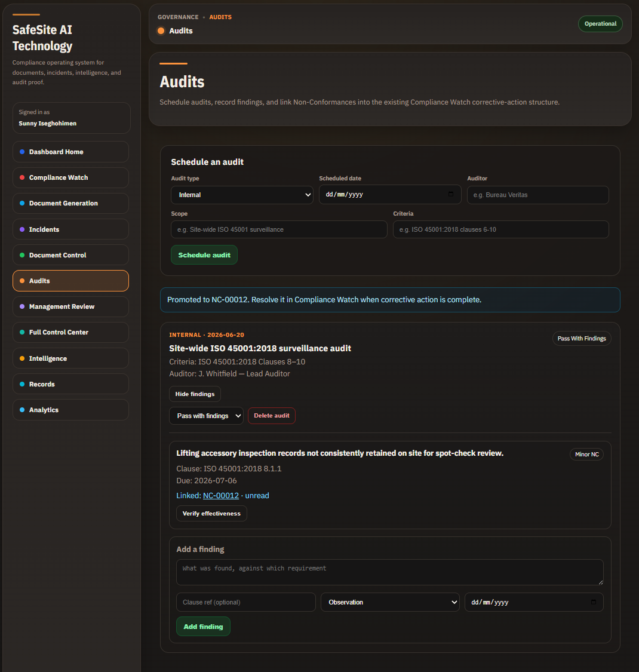Open Dashboard Home in the sidebar
639x672 pixels.
70,152
